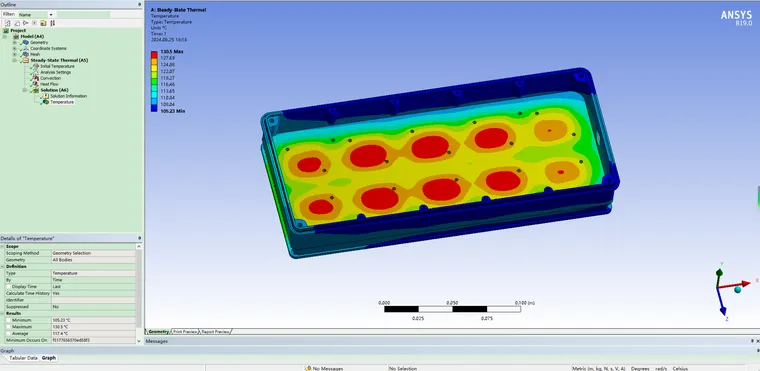Switch to the Geometry view tab
This screenshot has height=371, width=760.
158,332
